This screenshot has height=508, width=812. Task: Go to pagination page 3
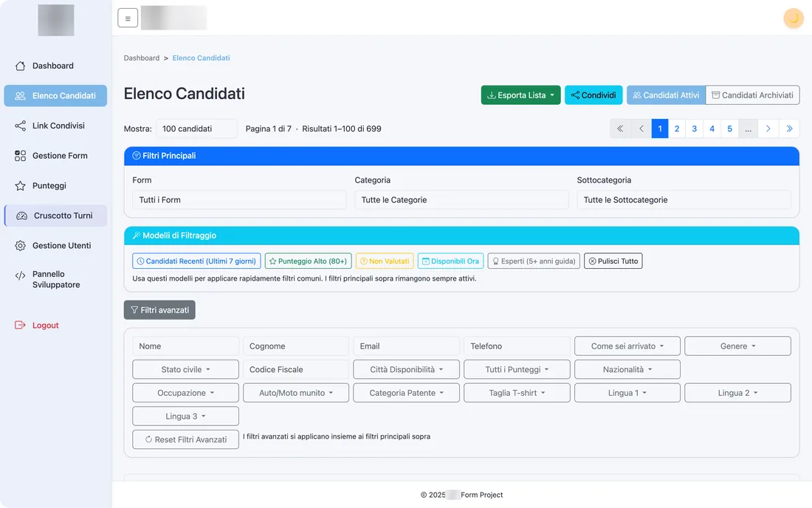(695, 128)
